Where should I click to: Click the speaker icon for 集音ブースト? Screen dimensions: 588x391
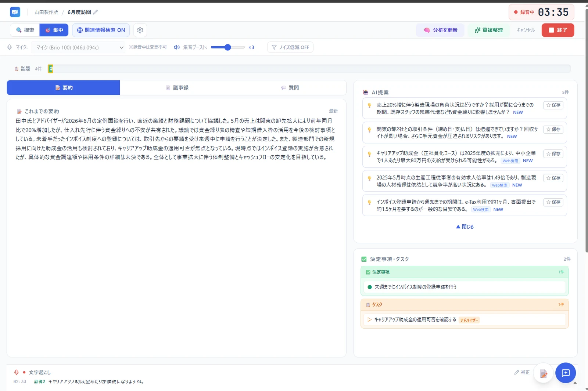point(177,47)
